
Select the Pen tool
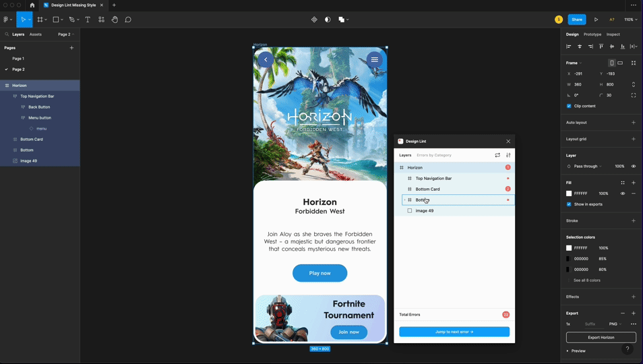coord(71,20)
